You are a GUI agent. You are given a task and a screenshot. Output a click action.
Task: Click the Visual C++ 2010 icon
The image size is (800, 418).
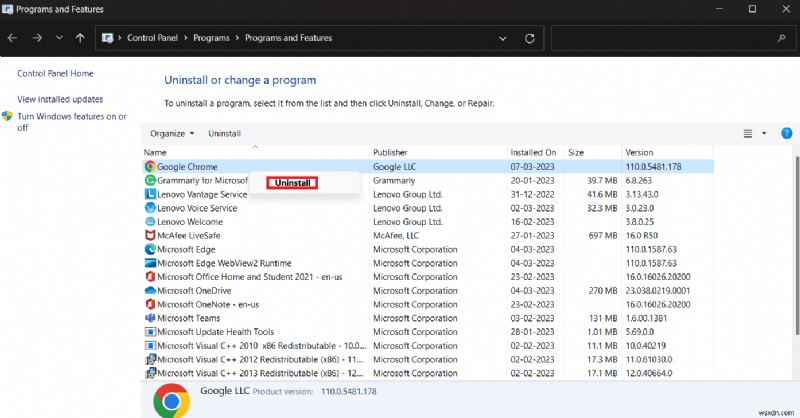(150, 346)
